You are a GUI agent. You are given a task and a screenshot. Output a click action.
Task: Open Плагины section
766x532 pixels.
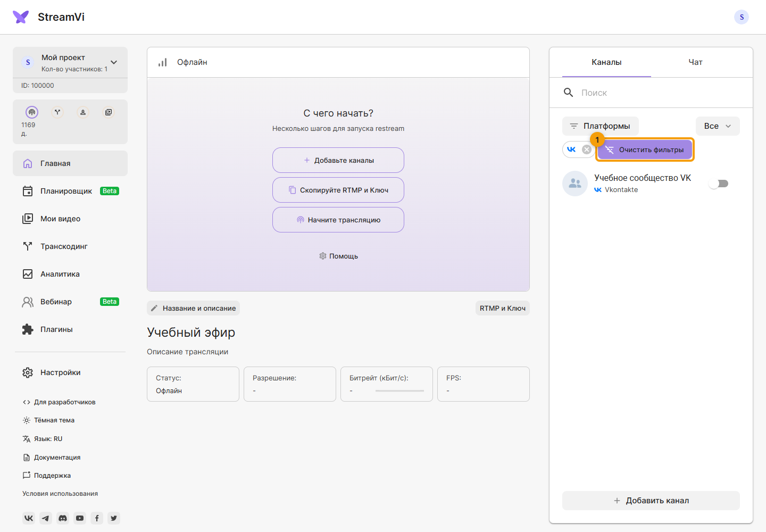[x=70, y=329]
